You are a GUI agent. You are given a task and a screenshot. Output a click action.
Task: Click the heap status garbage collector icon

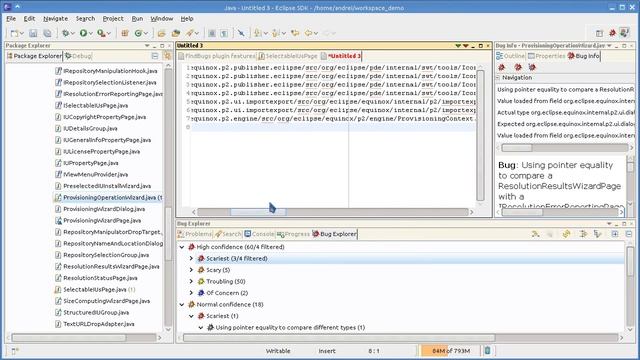487,351
